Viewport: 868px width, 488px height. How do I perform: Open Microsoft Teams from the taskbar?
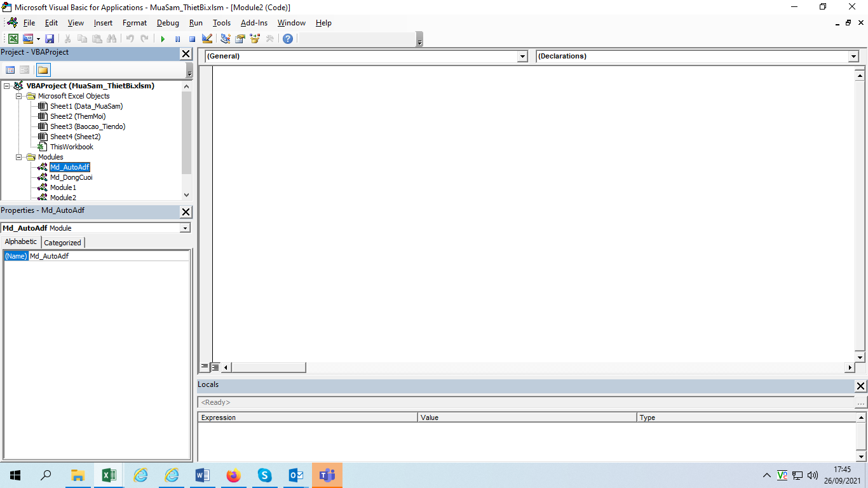pos(327,475)
